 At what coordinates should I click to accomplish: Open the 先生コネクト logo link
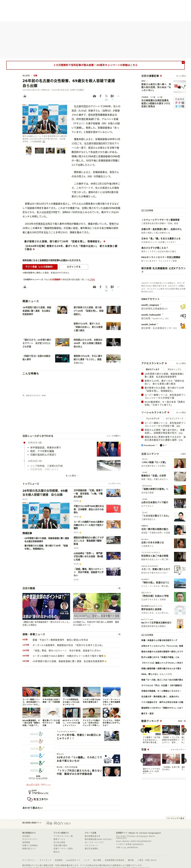38,799
